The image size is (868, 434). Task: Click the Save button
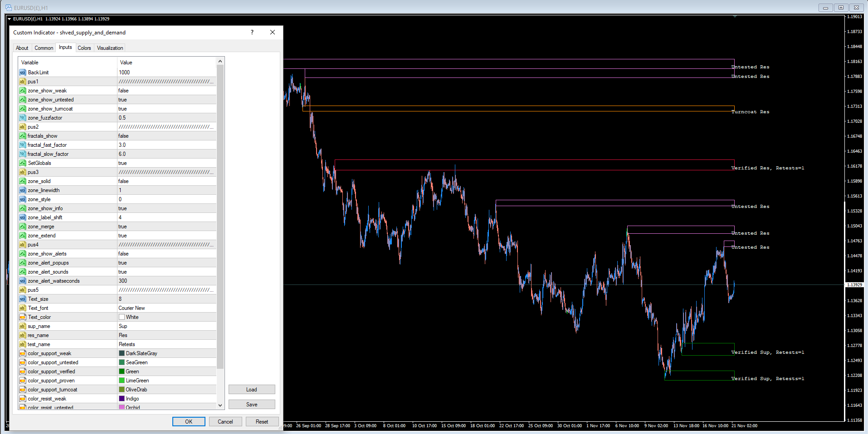click(x=252, y=405)
